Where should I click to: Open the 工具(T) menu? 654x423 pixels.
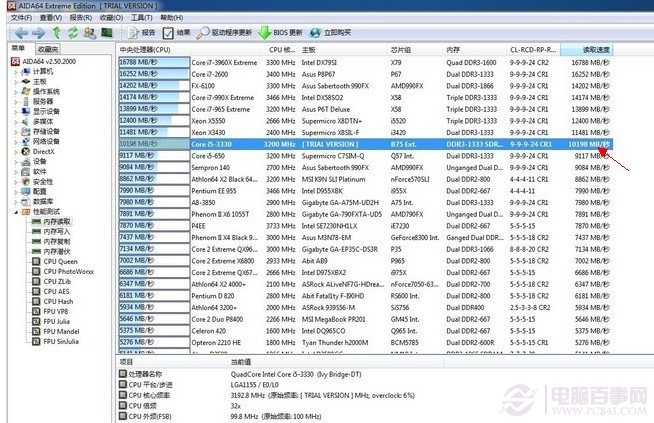142,18
